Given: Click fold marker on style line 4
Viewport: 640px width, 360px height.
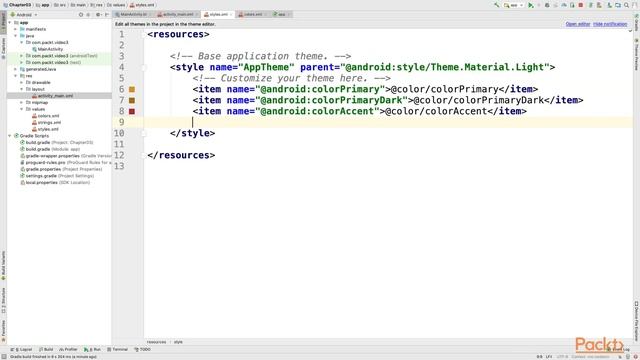Looking at the screenshot, I should (144, 68).
